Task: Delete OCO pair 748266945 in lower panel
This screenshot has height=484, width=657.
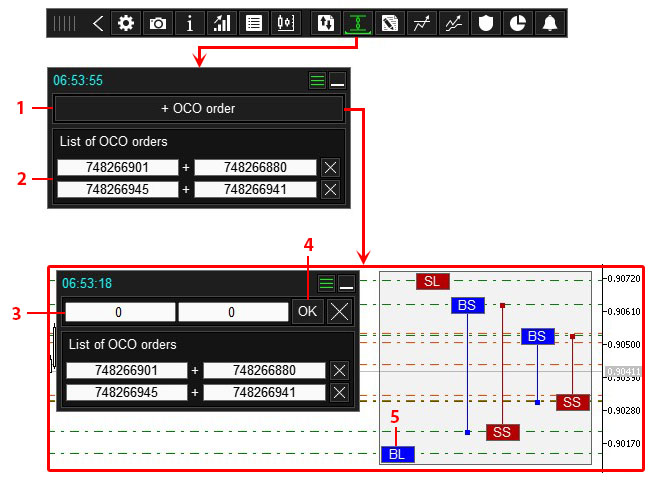Action: pos(339,393)
